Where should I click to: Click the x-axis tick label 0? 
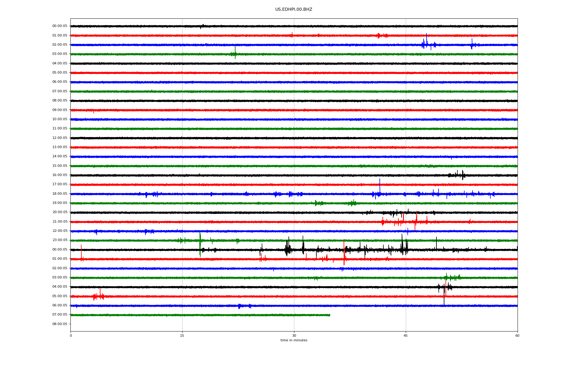click(x=71, y=335)
